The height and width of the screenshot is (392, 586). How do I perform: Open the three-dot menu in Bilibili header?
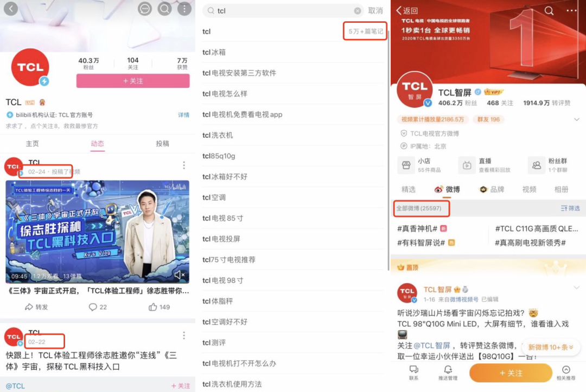[x=184, y=9]
